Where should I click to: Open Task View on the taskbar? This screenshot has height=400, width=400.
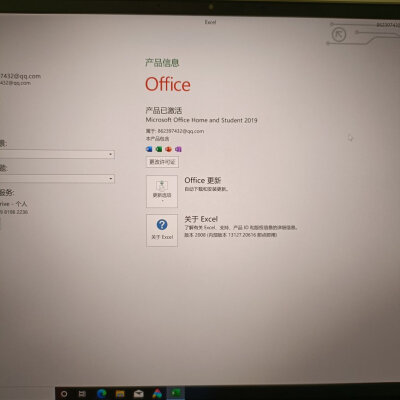click(82, 394)
